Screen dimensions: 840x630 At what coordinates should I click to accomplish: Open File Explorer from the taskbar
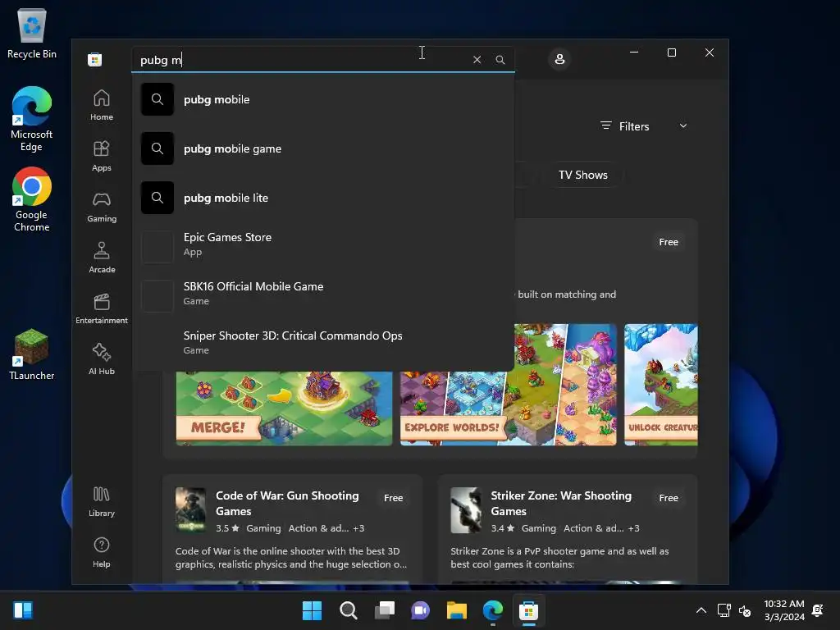pos(456,610)
